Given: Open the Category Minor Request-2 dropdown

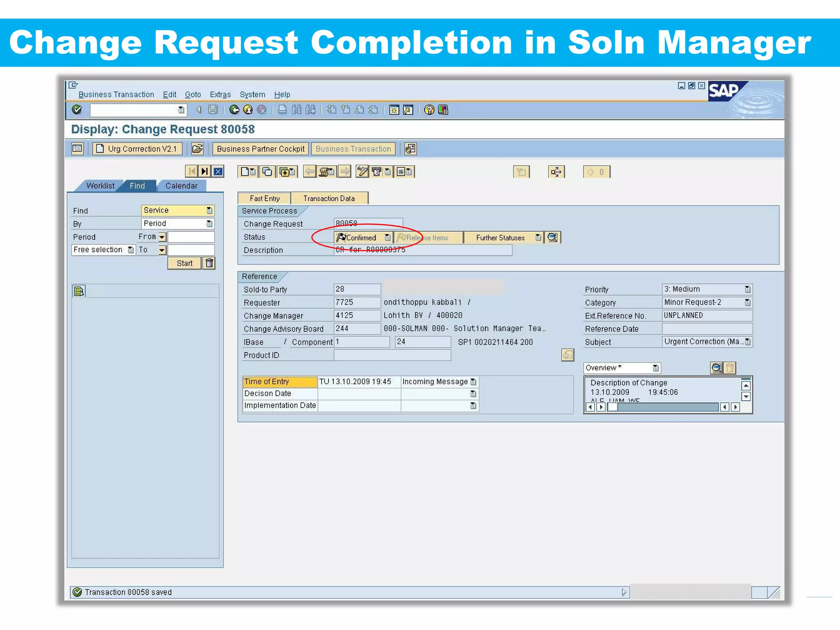Looking at the screenshot, I should click(x=747, y=302).
